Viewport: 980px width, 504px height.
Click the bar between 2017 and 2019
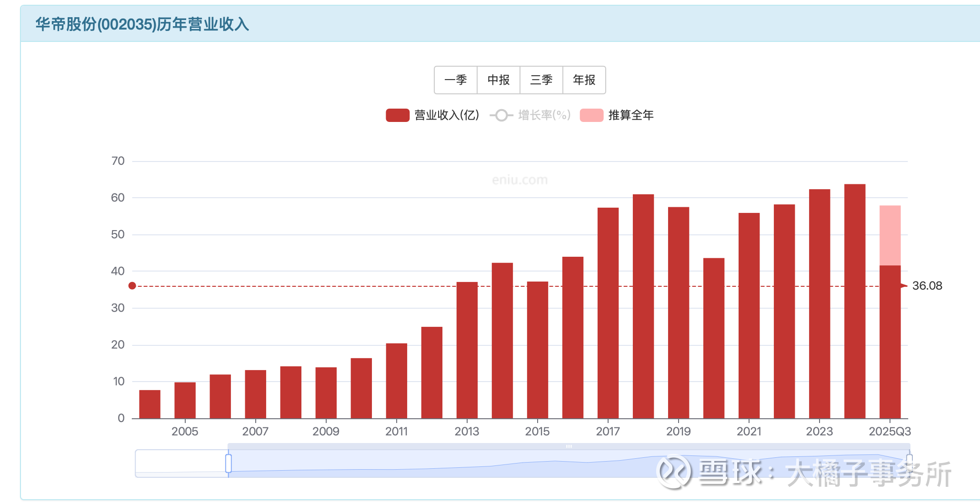tap(643, 306)
